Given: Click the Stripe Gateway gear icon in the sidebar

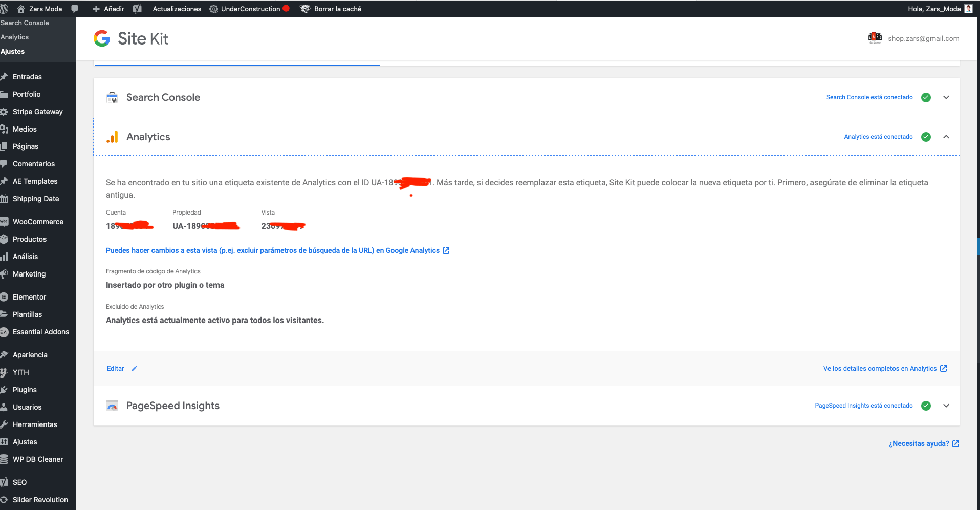Looking at the screenshot, I should [4, 112].
